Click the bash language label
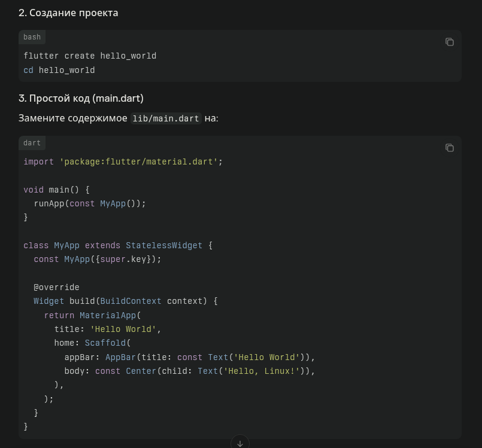 [32, 37]
